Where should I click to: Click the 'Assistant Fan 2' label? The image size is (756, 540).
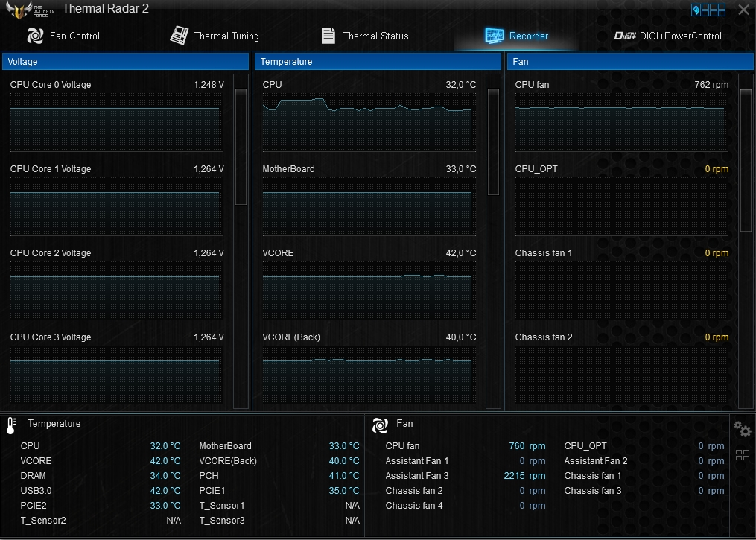tap(596, 461)
